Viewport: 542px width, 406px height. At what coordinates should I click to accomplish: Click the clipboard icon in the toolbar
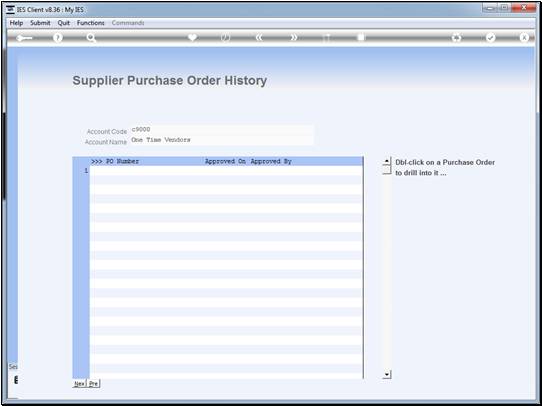361,37
